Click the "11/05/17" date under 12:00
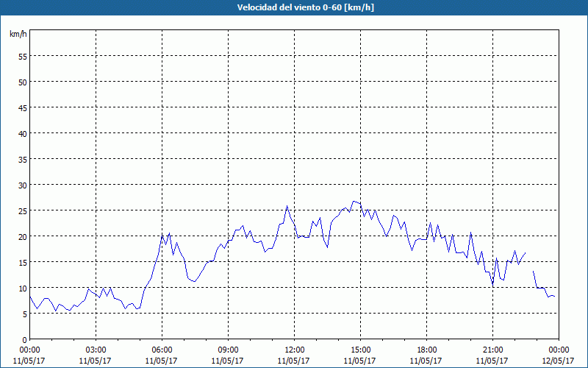The height and width of the screenshot is (368, 588). pos(293,361)
